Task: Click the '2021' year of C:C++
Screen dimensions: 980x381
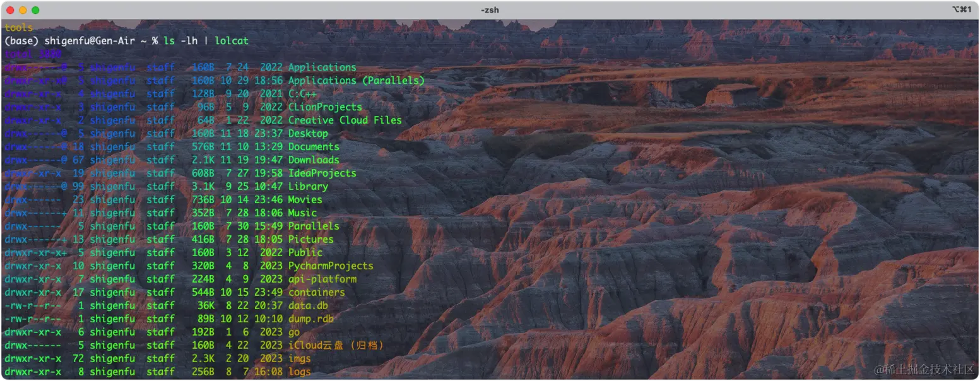Action: point(271,94)
